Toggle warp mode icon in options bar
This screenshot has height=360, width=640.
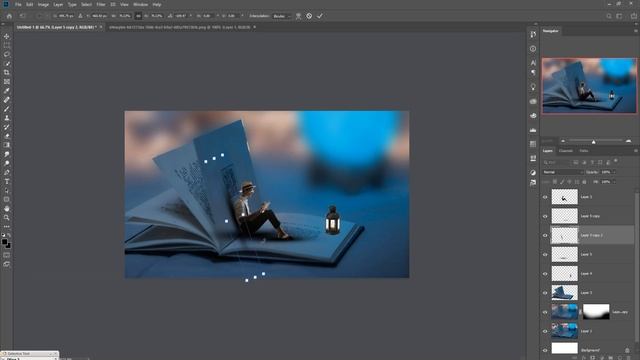(298, 16)
